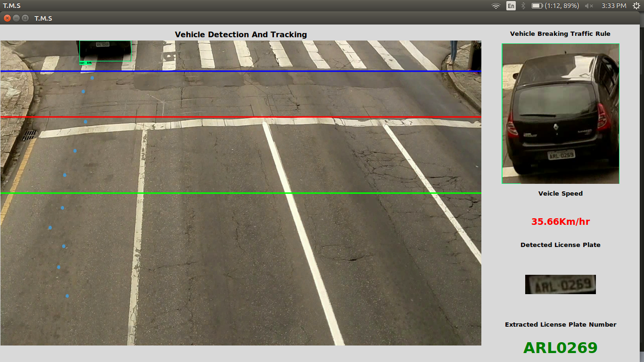The height and width of the screenshot is (362, 644).
Task: Click the Wi-Fi network indicator icon
Action: point(495,6)
